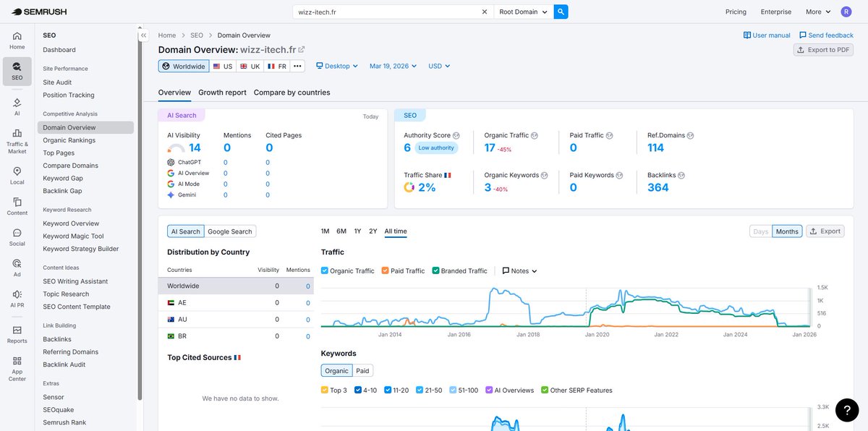
Task: Open the Traffic & Market sidebar icon
Action: pos(17,141)
